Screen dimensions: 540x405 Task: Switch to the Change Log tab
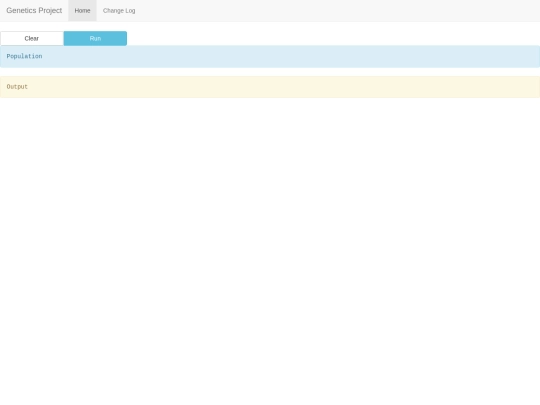click(119, 11)
